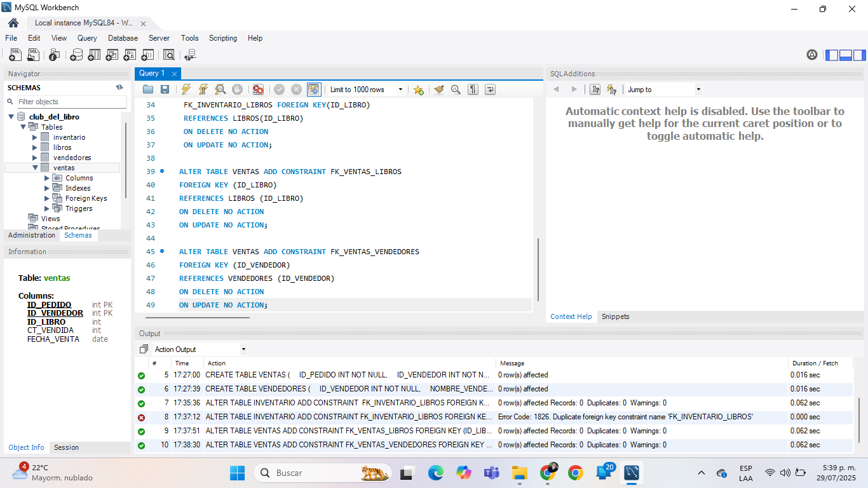Create a new SQL tab for queries
Screen dimensions: 868x488
[15, 55]
